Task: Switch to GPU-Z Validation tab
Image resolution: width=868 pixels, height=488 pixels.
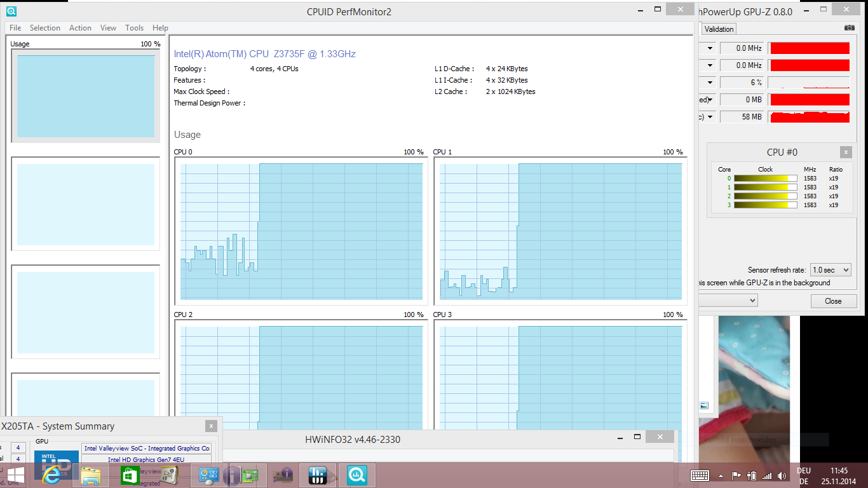Action: (719, 29)
